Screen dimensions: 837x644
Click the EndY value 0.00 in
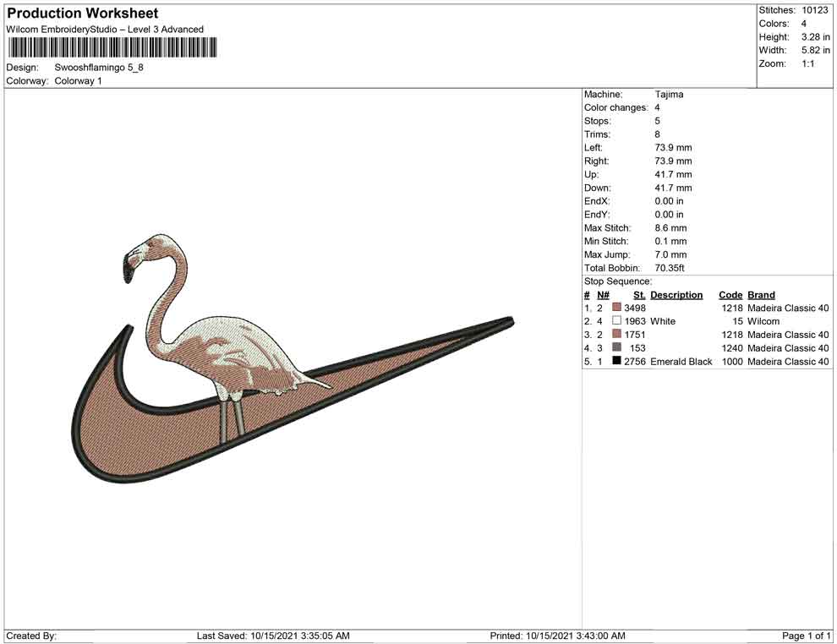coord(669,215)
